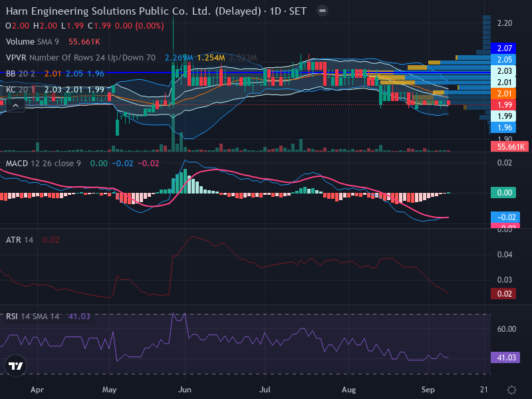Click the TradingView logo icon
This screenshot has height=399, width=532.
point(15,366)
